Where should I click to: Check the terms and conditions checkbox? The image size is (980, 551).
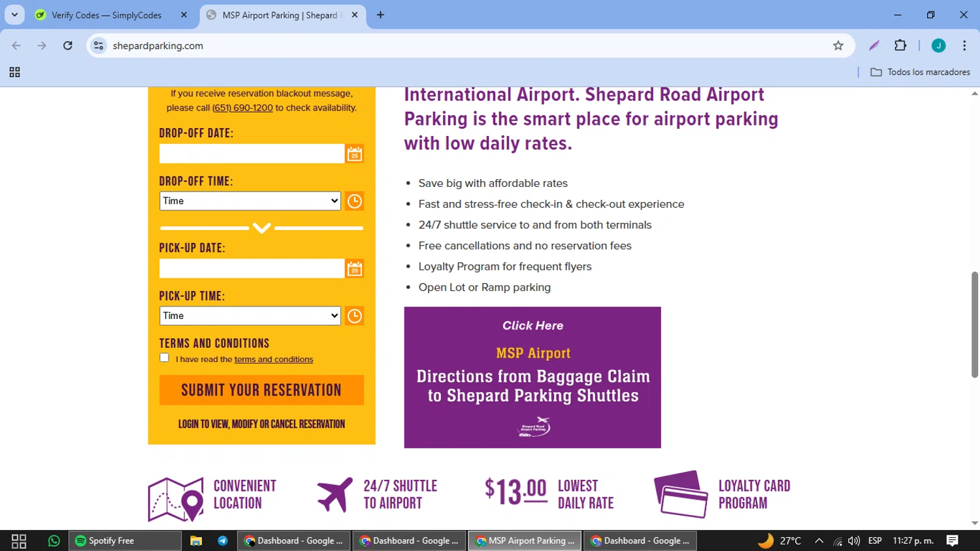click(164, 358)
